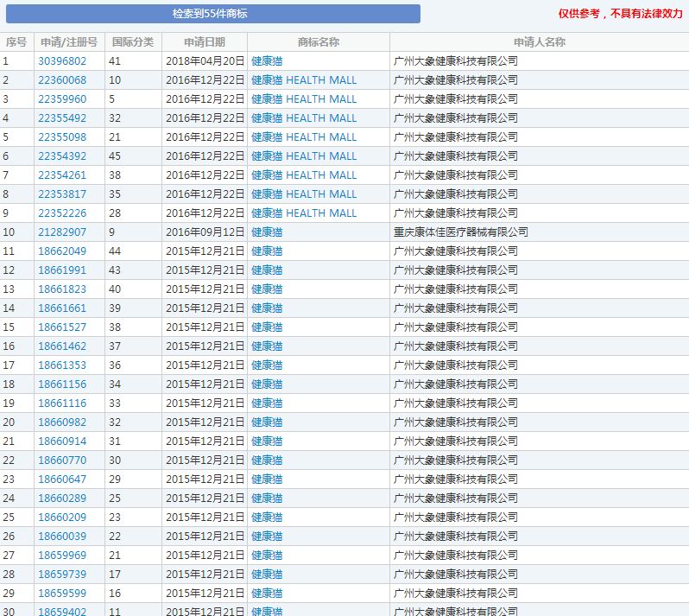Viewport: 689px width, 616px height.
Task: Open 健康猫 trademark in row 20
Action: [x=267, y=422]
